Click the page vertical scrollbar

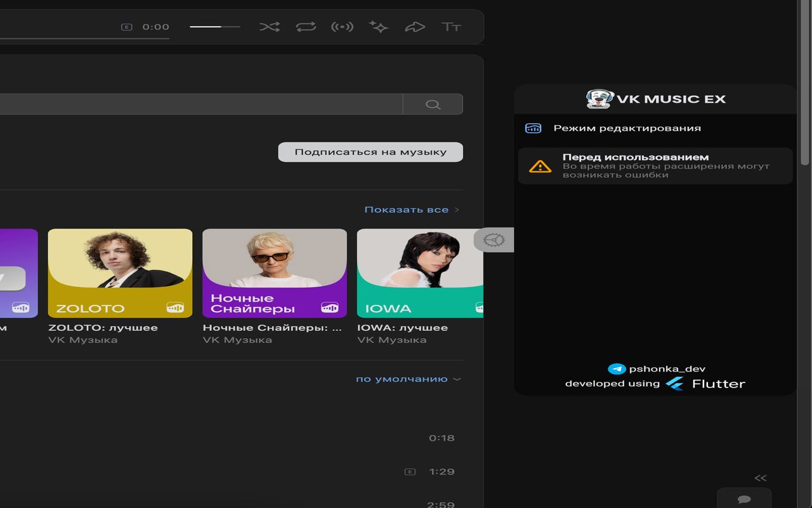[x=806, y=83]
